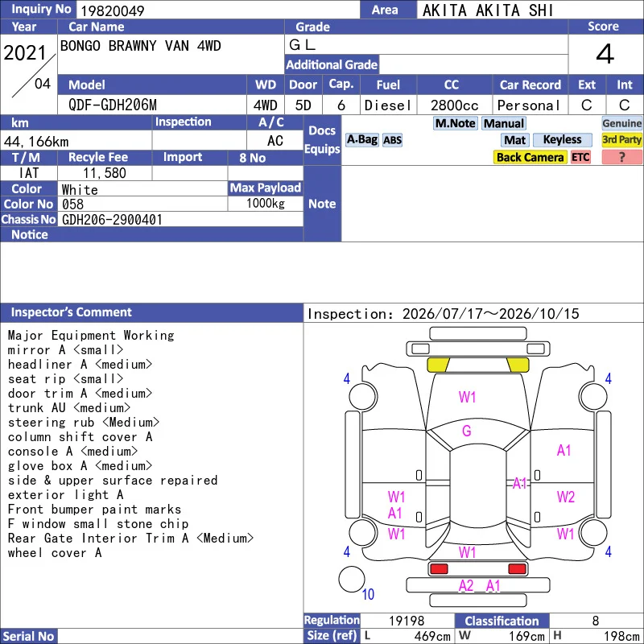Viewport: 644px width, 644px height.
Task: Click the red ETC badge
Action: [x=580, y=157]
